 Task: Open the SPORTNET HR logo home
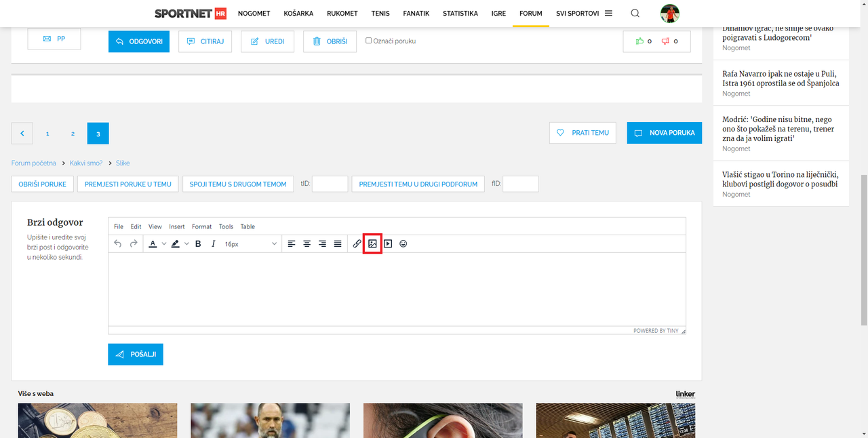pos(190,14)
